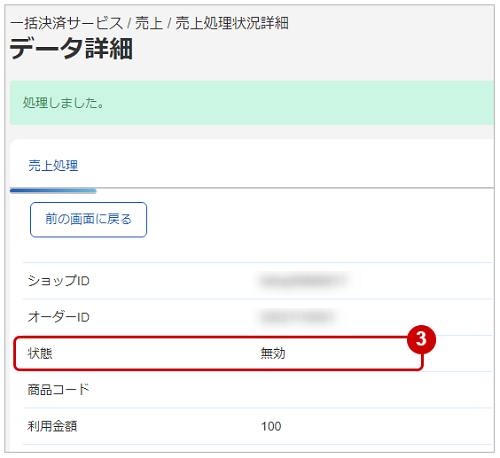500x458 pixels.
Task: Select the ショップID row label
Action: pos(59,281)
